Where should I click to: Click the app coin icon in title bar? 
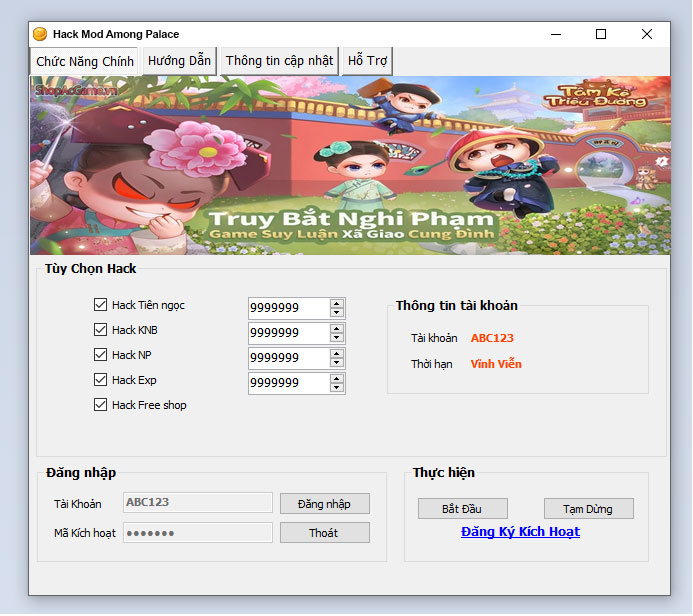(x=40, y=34)
